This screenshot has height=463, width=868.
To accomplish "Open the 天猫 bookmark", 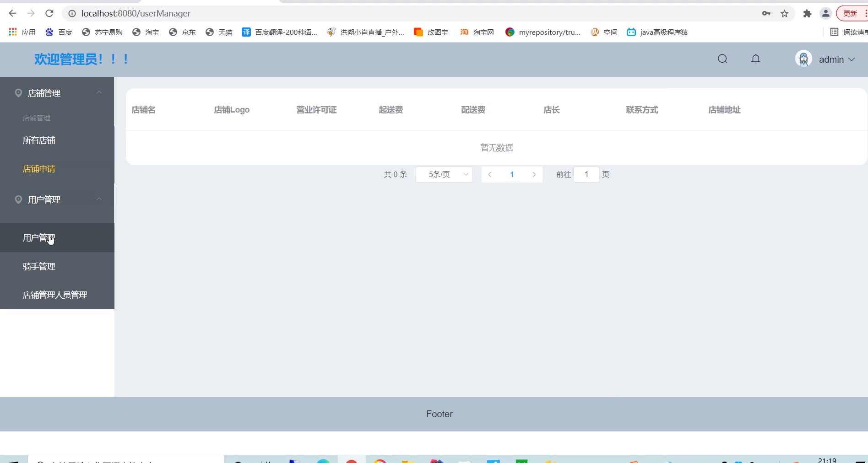I will 219,32.
